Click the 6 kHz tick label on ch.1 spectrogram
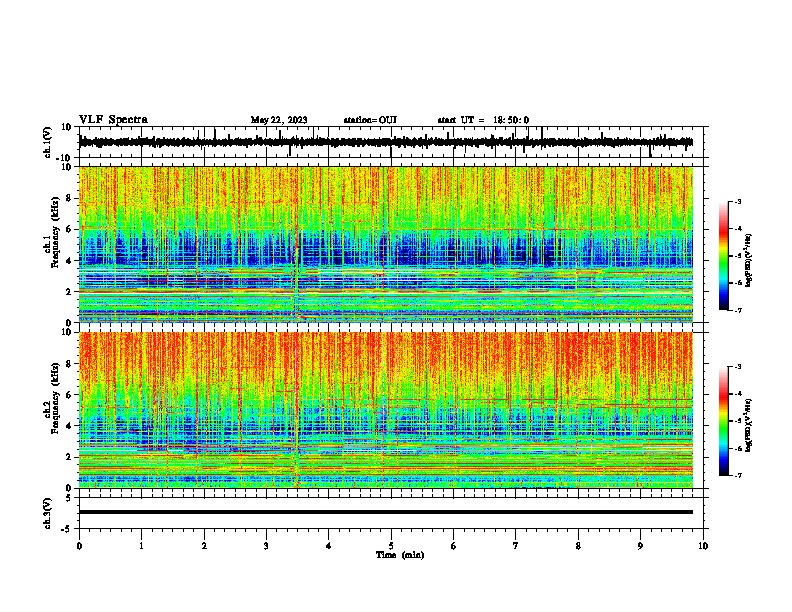 69,229
